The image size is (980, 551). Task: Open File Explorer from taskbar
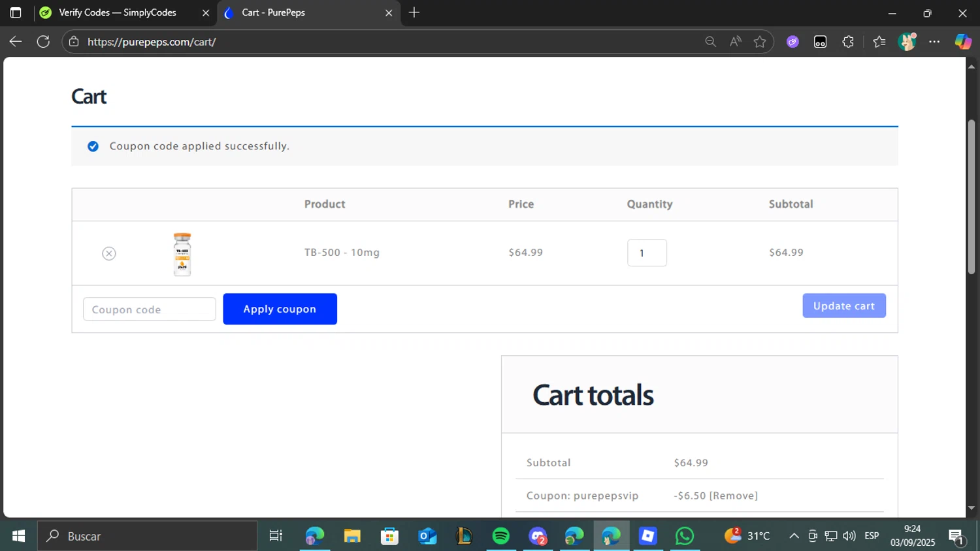[352, 536]
